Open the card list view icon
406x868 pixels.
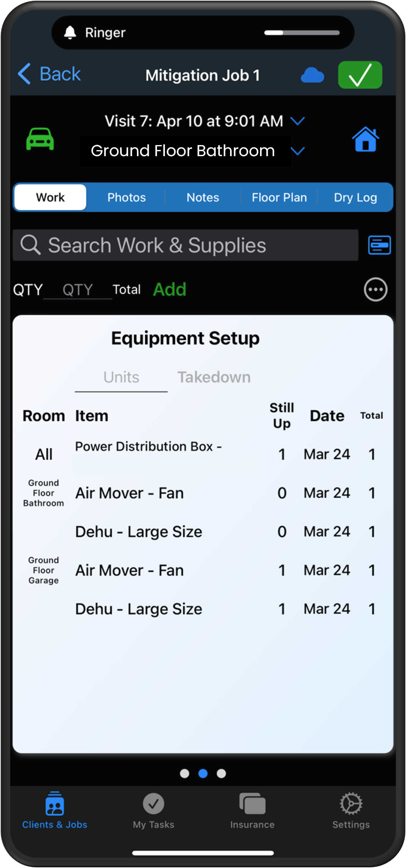coord(379,245)
